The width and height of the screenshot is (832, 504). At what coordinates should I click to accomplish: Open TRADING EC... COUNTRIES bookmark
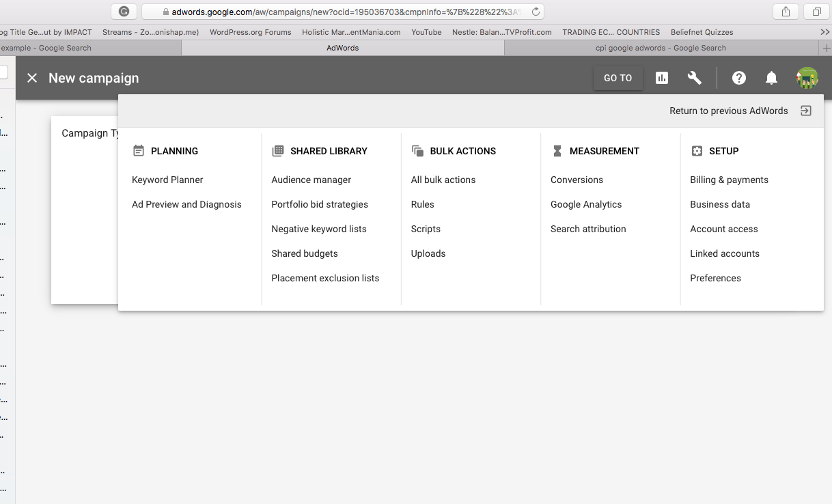tap(611, 32)
